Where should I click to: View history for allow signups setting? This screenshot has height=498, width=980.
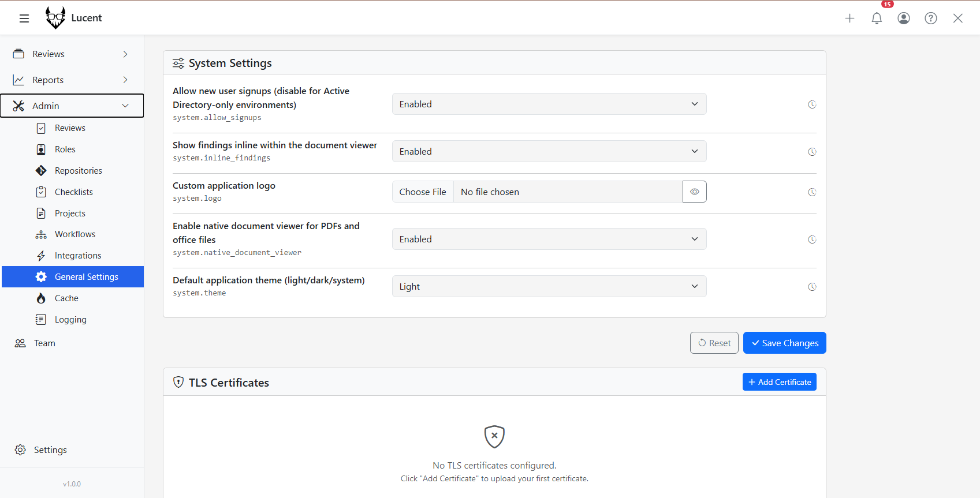tap(812, 104)
